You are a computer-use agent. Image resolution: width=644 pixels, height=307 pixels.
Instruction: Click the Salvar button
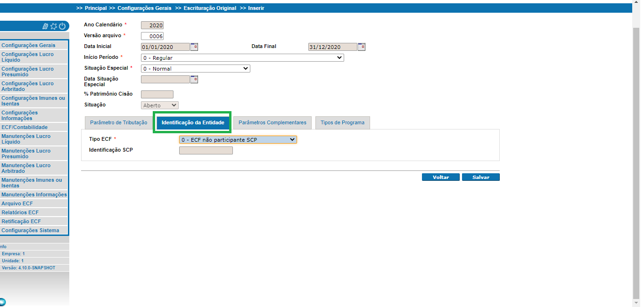481,178
